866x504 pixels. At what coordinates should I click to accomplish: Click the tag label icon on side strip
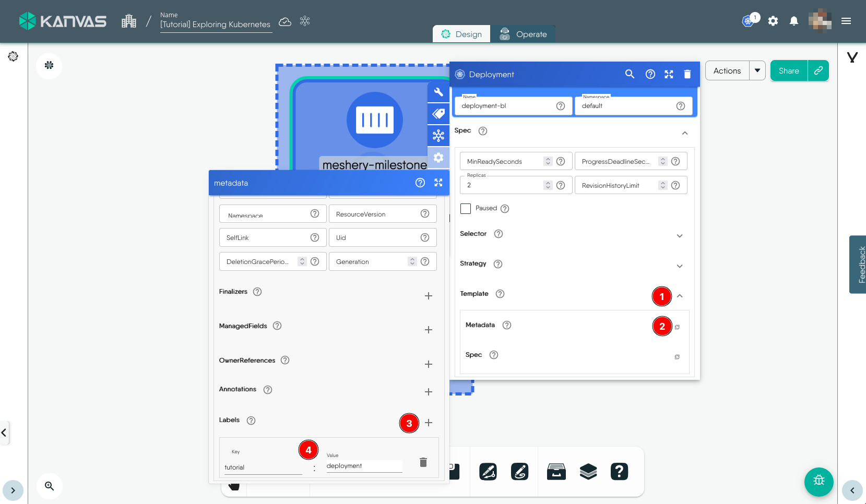point(438,114)
